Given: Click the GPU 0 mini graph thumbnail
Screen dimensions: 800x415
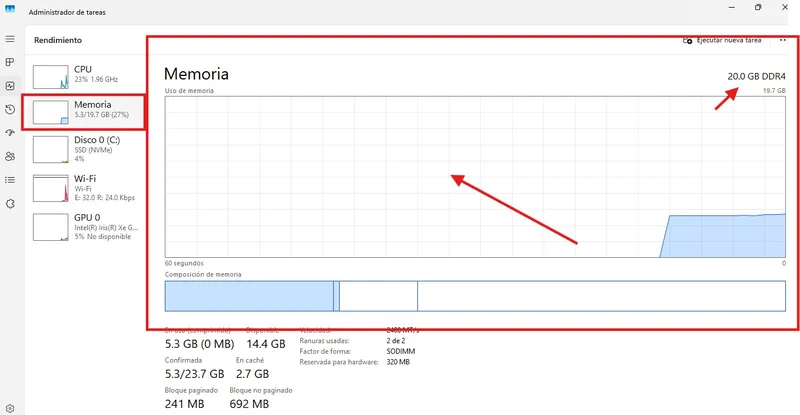Looking at the screenshot, I should (51, 227).
